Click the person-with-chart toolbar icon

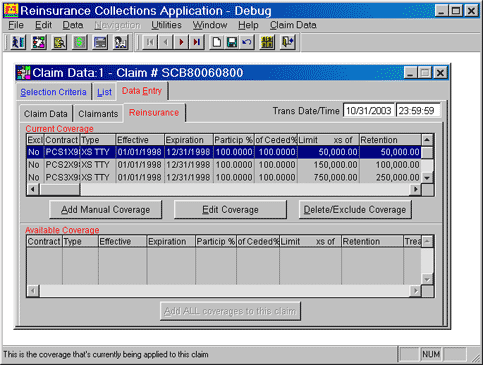(120, 42)
